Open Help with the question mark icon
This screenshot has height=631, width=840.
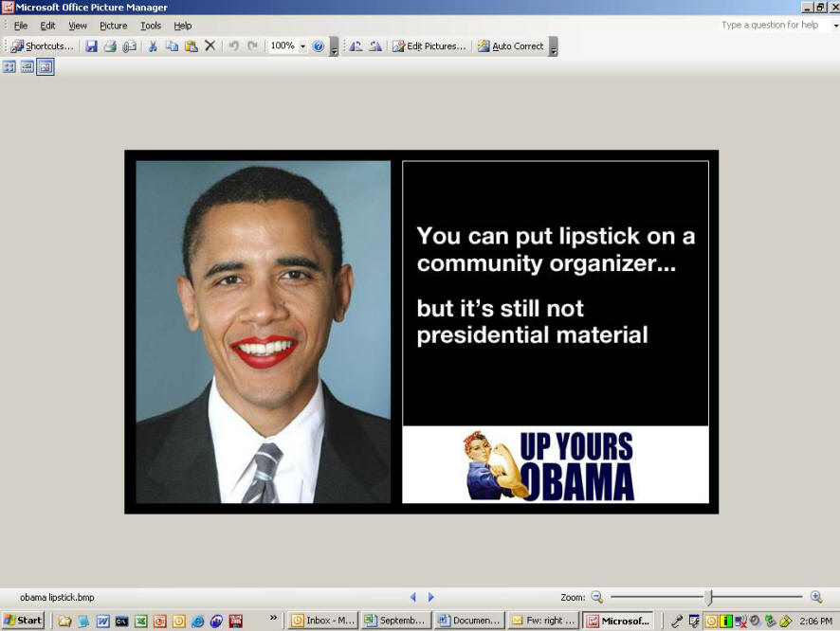(319, 45)
